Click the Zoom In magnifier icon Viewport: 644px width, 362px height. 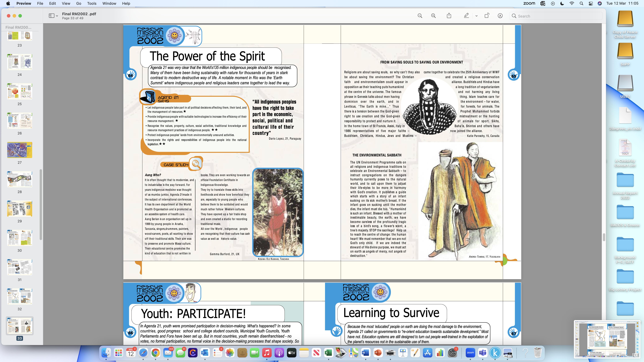click(433, 16)
